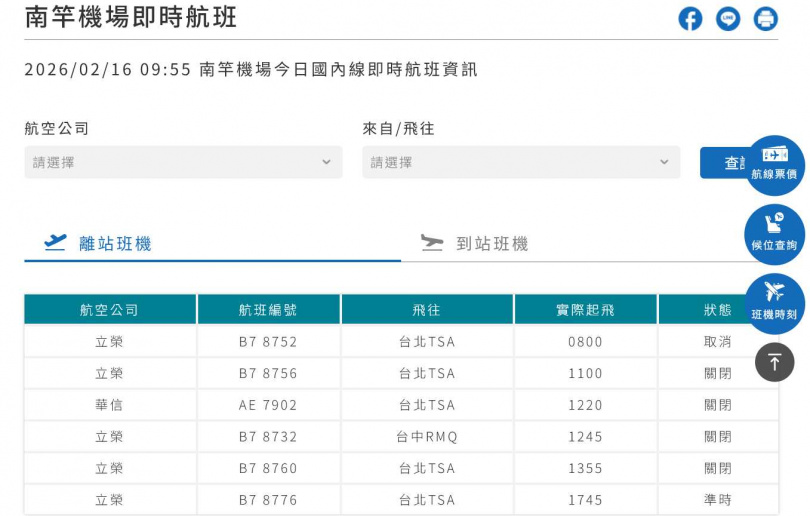This screenshot has height=516, width=810.
Task: Click the 狀態 column header
Action: tap(718, 309)
